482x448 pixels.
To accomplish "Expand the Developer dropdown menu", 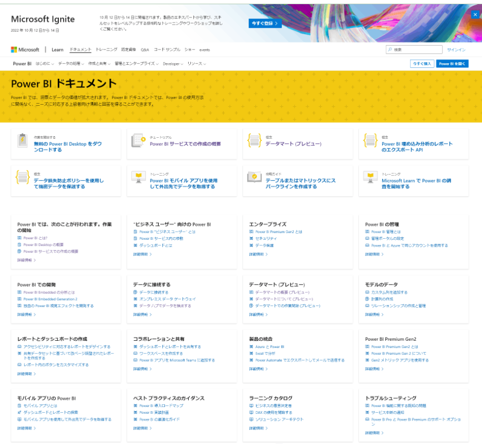I will 173,64.
